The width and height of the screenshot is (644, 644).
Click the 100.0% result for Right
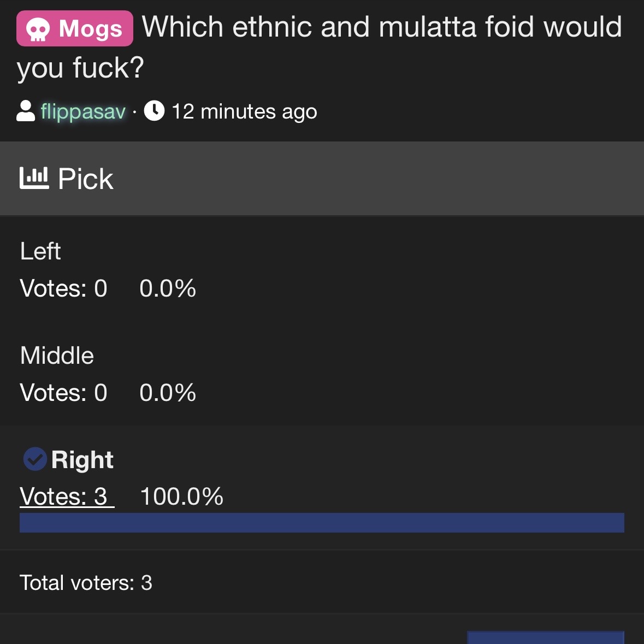[181, 497]
